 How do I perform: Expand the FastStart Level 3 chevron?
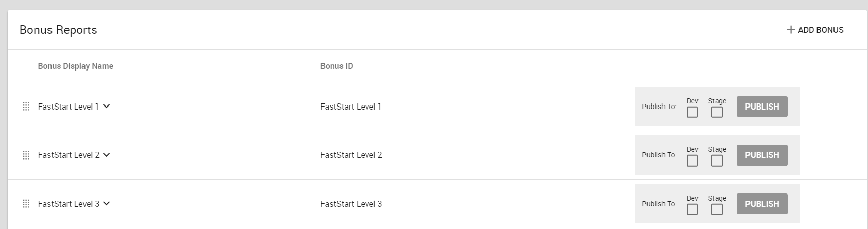[x=106, y=204]
